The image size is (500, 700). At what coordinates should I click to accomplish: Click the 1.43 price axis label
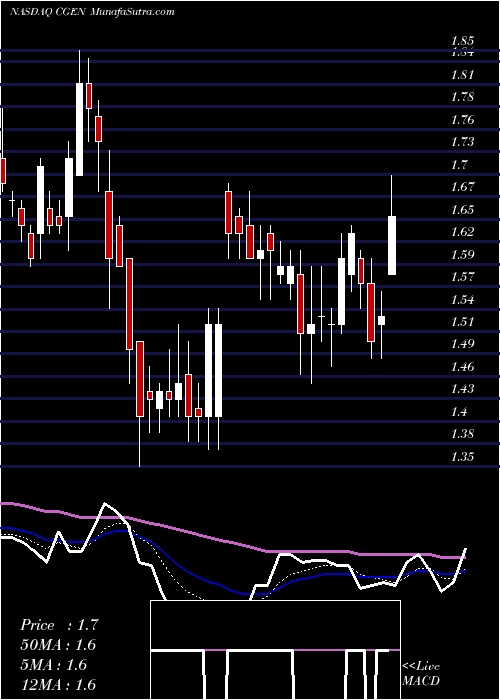coord(463,389)
